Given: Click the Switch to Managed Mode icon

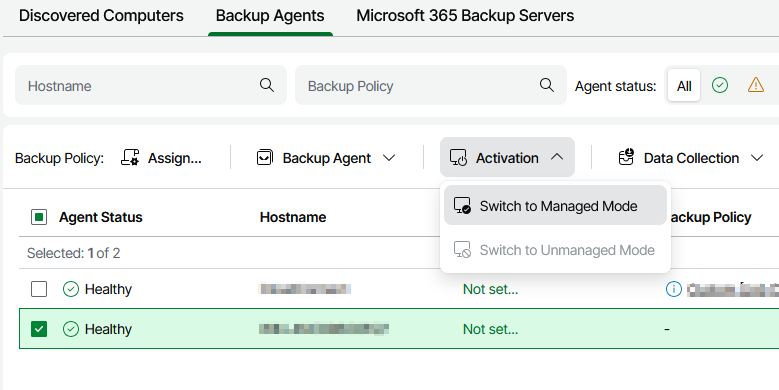Looking at the screenshot, I should (462, 205).
